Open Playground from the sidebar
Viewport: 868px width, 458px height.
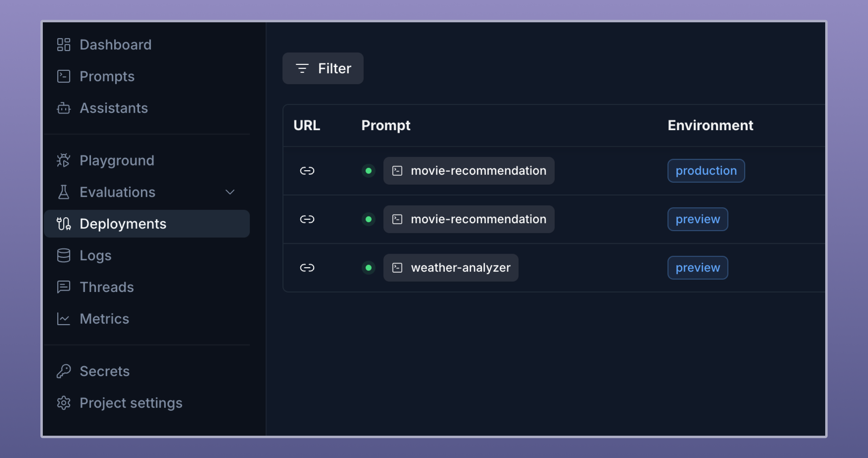coord(146,160)
